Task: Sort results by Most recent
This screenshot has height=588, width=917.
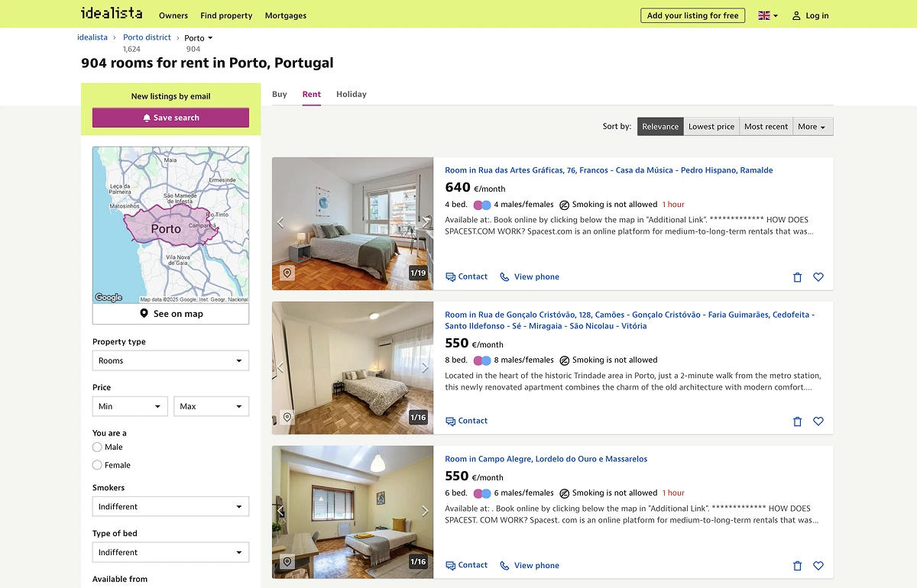Action: [766, 127]
